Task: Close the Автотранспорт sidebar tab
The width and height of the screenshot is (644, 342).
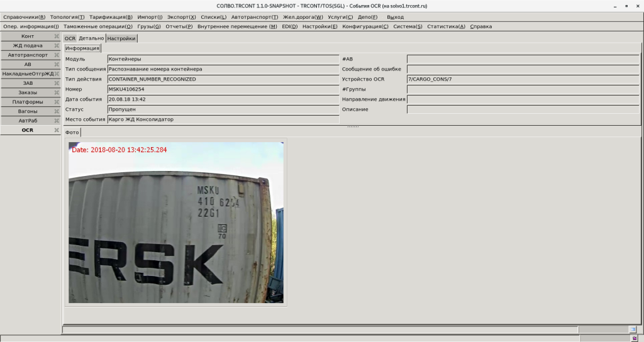Action: 57,55
